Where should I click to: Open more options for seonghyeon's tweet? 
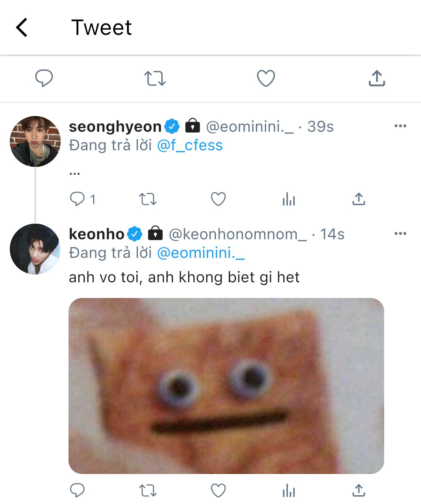(400, 126)
